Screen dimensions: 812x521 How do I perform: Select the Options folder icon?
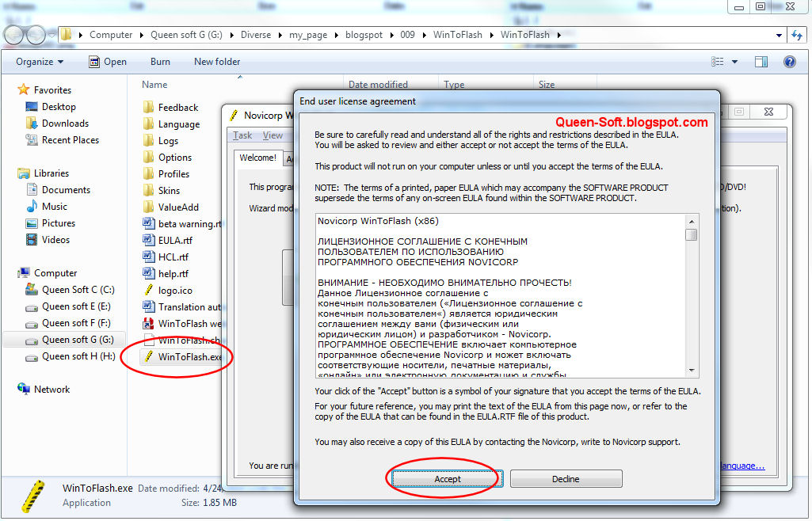149,157
